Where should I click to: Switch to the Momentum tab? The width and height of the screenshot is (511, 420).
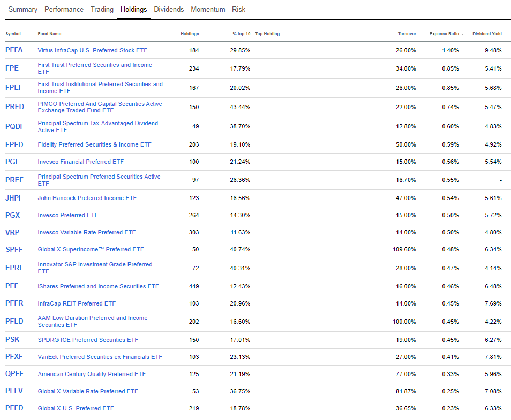click(208, 9)
